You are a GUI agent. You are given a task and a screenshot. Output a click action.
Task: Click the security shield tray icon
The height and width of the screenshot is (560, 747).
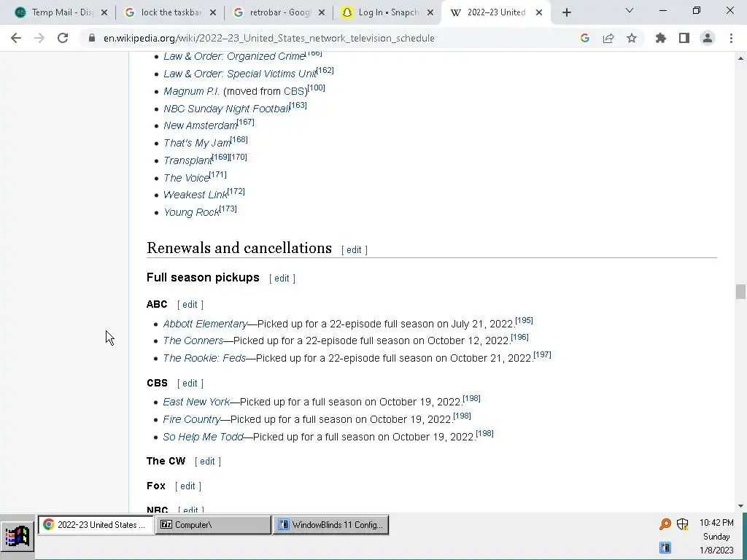(682, 524)
